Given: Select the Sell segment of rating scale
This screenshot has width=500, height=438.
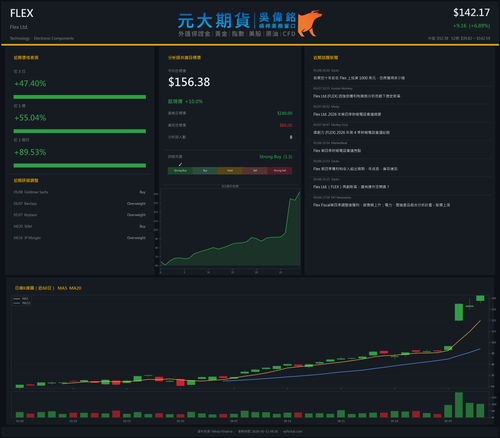Looking at the screenshot, I should click(x=255, y=171).
